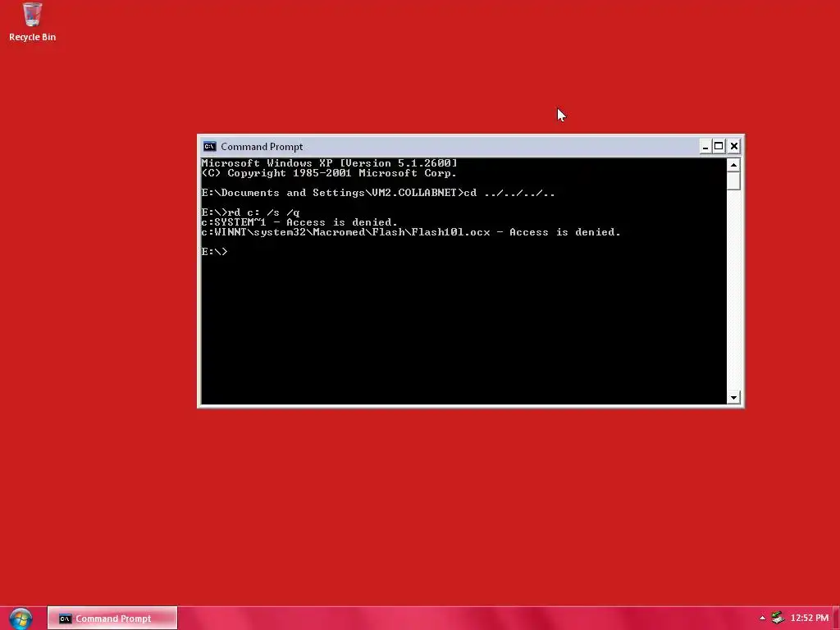Show hidden tray icons arrow

762,619
